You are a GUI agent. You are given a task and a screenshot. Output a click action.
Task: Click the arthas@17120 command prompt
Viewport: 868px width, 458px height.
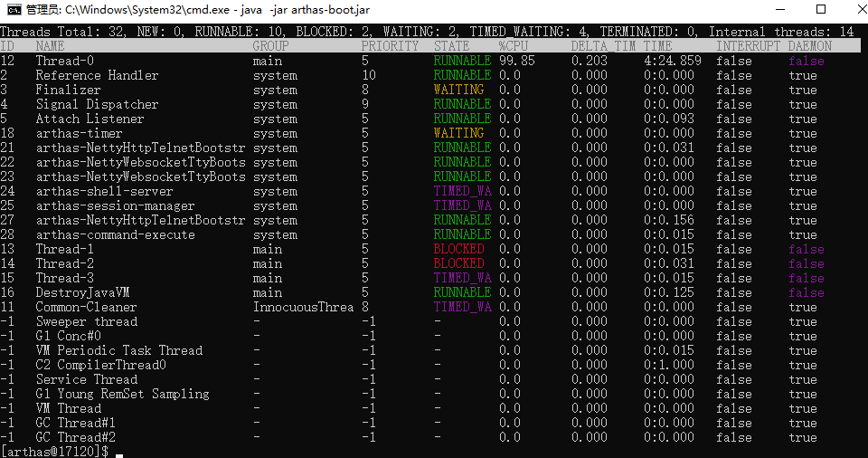coord(54,452)
